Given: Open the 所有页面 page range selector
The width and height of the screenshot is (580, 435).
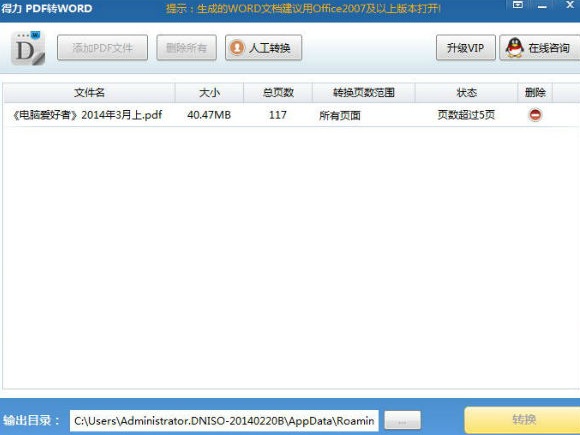Looking at the screenshot, I should 340,115.
